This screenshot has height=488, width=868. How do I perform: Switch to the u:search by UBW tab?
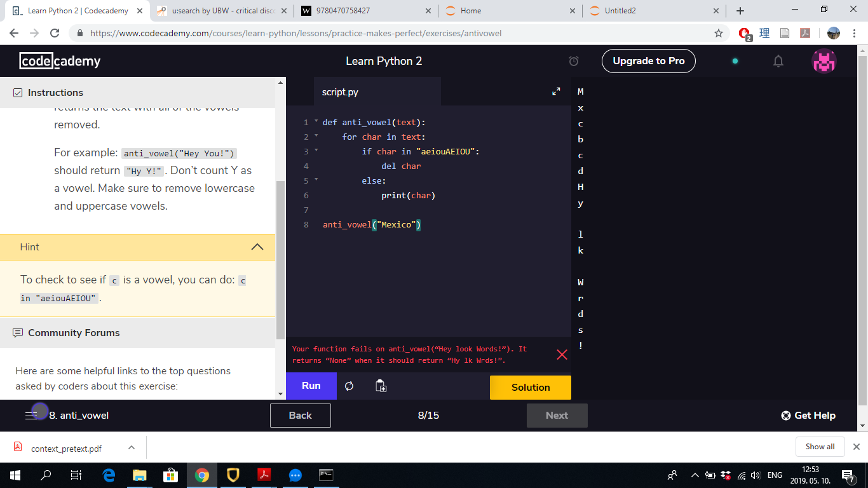[220, 11]
